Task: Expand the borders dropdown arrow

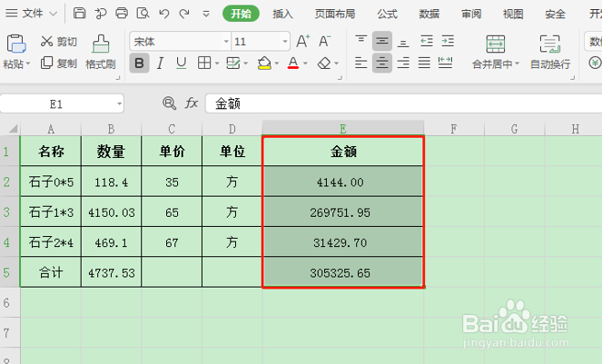Action: 217,64
